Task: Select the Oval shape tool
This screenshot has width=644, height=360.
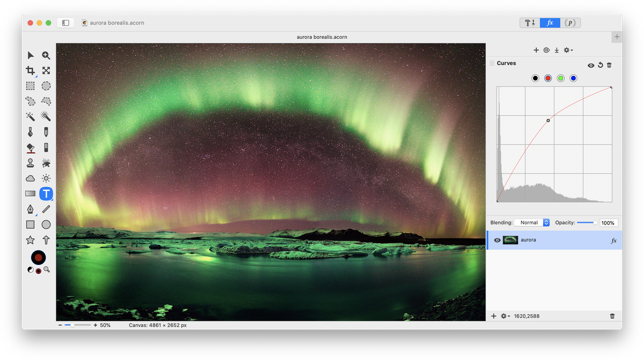Action: 46,225
